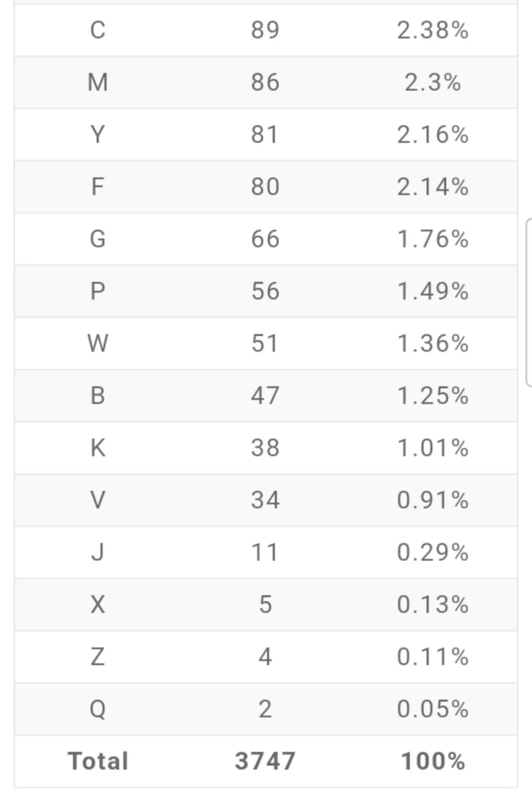Click the letter Q cell

(x=98, y=709)
